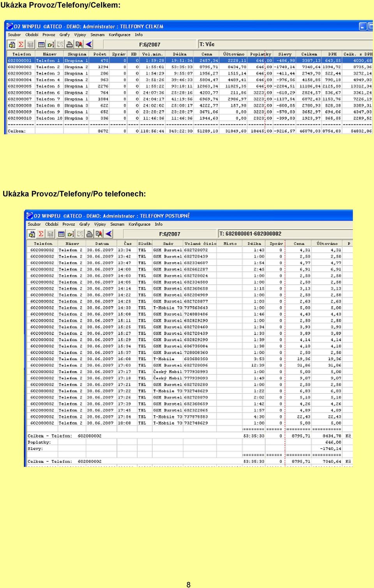Screen dimensions: 374x588
Task: Click the greyed dotted icon beside printer in Telefony Celkem
Action: (60, 44)
